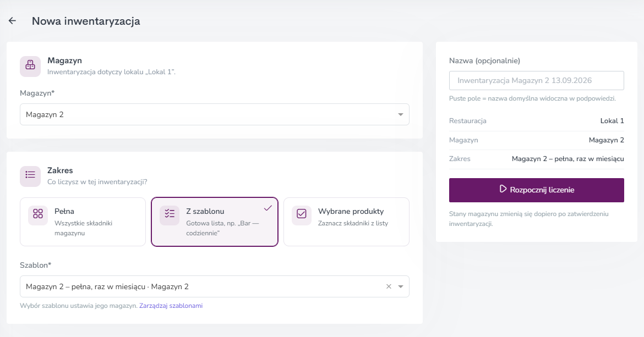Click the Zakres summary value text
The height and width of the screenshot is (337, 644).
[567, 159]
